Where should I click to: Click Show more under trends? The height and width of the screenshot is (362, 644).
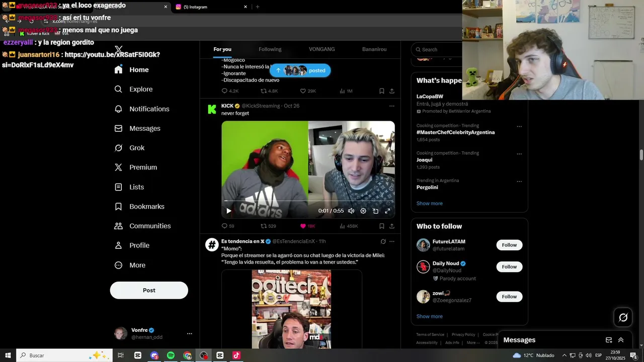coord(430,204)
